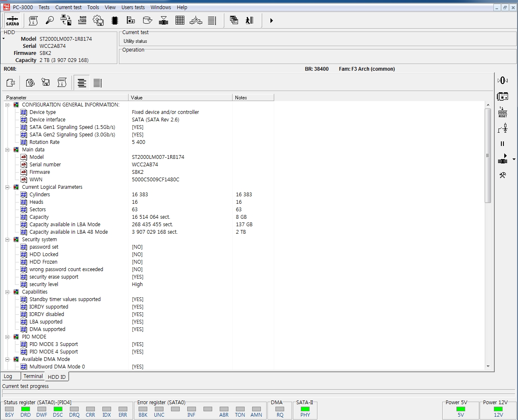Open the Users tests menu
The width and height of the screenshot is (518, 420).
(x=133, y=7)
